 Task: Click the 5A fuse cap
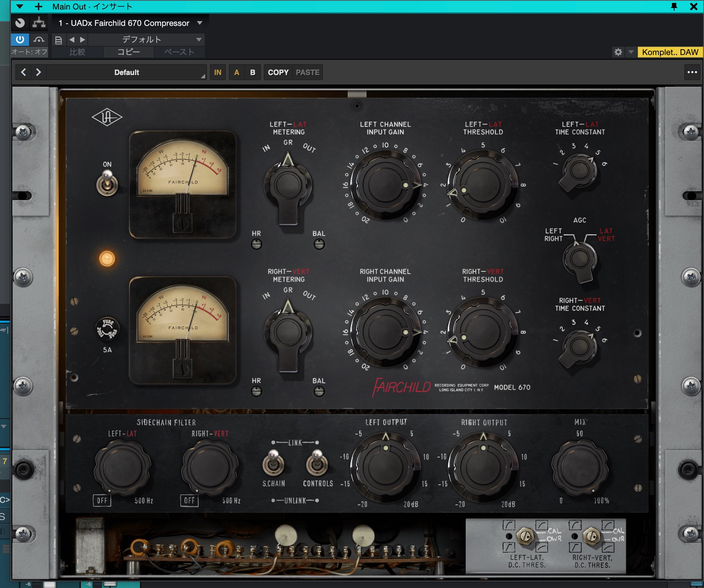click(107, 329)
